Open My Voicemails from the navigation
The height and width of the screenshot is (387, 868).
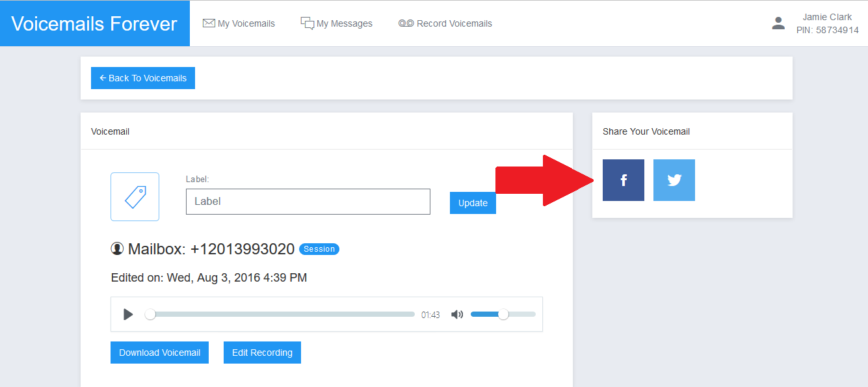239,23
